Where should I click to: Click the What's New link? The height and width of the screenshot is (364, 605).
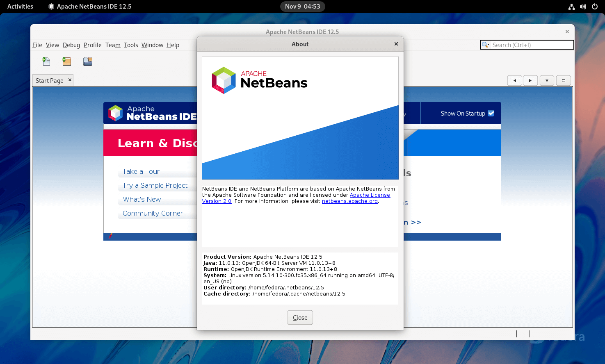[x=142, y=199]
